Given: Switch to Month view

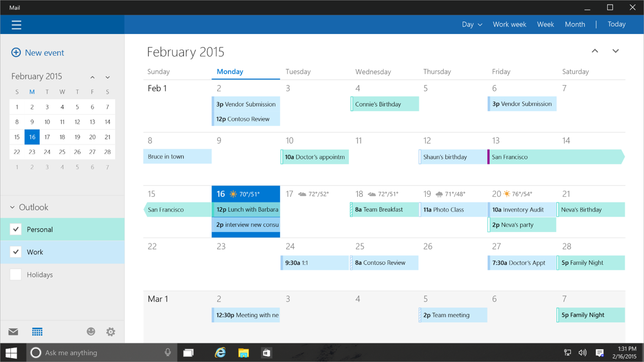Looking at the screenshot, I should tap(575, 24).
